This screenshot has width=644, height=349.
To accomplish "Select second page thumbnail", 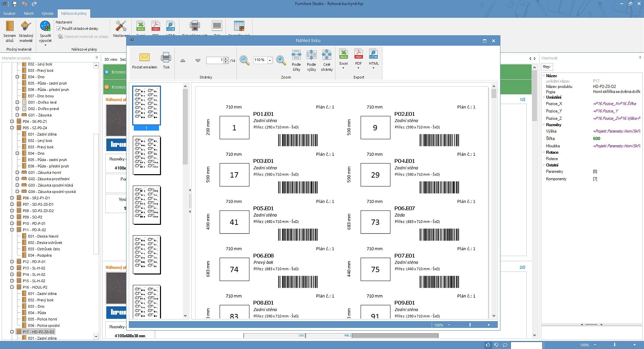I will pos(147,155).
